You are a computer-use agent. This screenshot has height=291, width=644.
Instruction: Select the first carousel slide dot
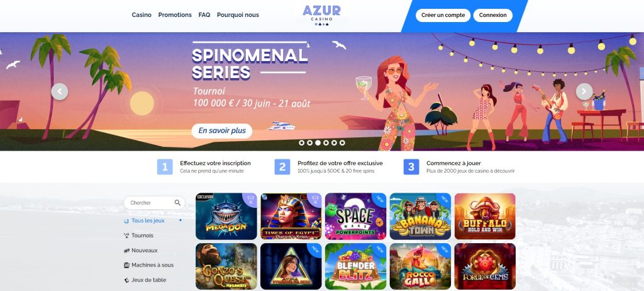301,143
